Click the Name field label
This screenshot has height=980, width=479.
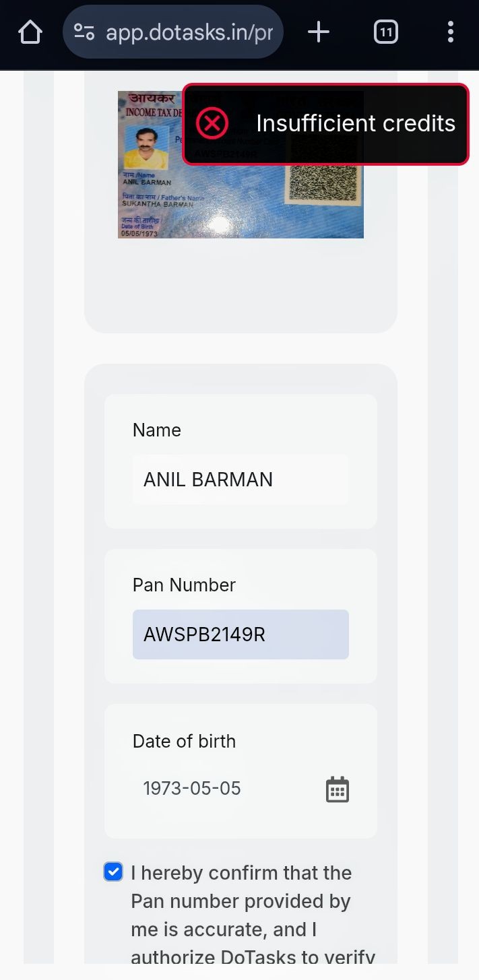pos(157,430)
